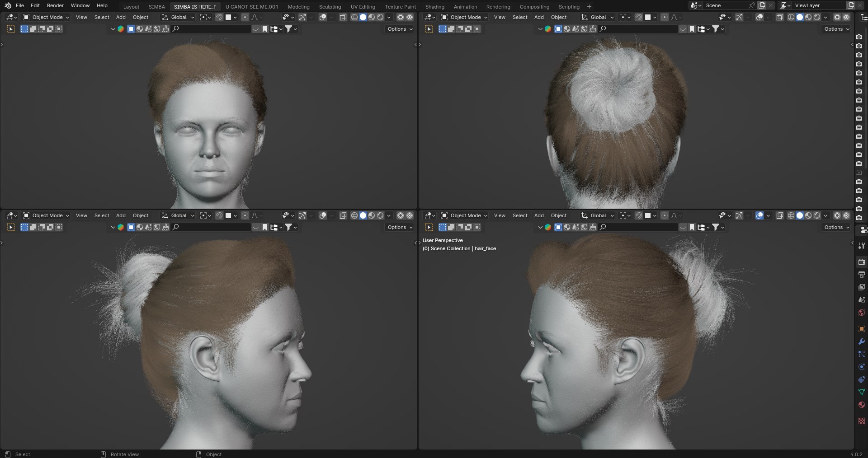Open the Scene properties tab

[862, 300]
